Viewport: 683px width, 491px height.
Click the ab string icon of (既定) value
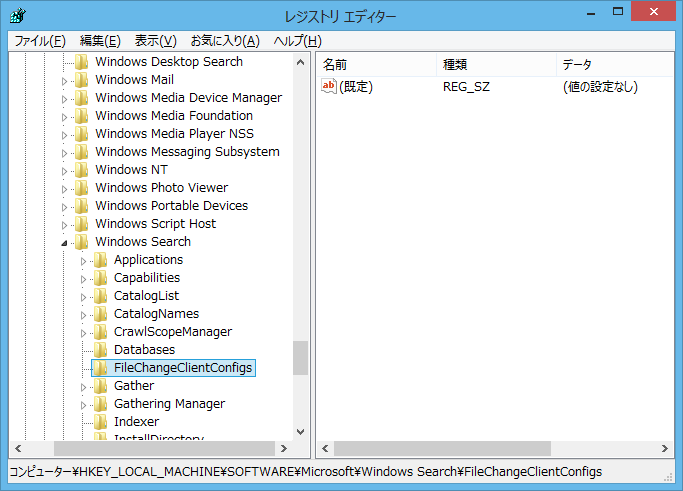329,86
